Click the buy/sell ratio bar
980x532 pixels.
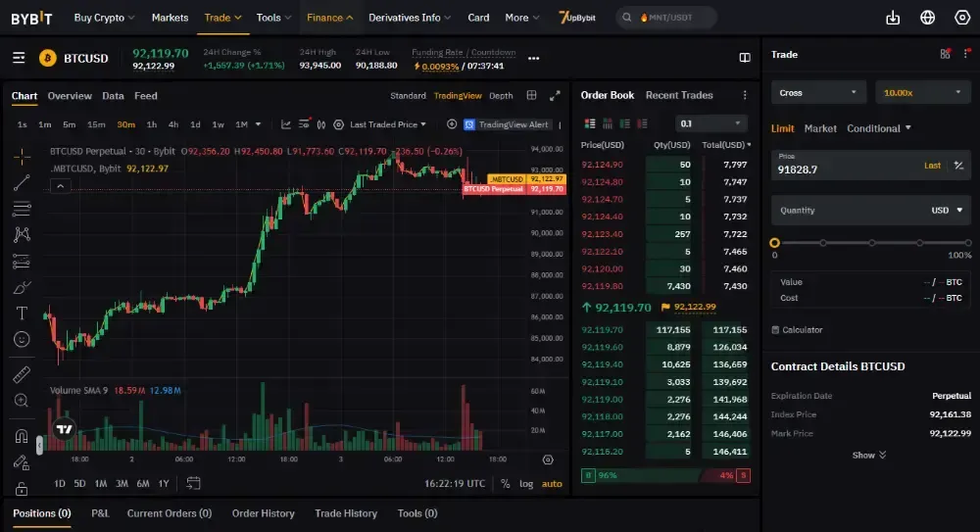pos(665,476)
